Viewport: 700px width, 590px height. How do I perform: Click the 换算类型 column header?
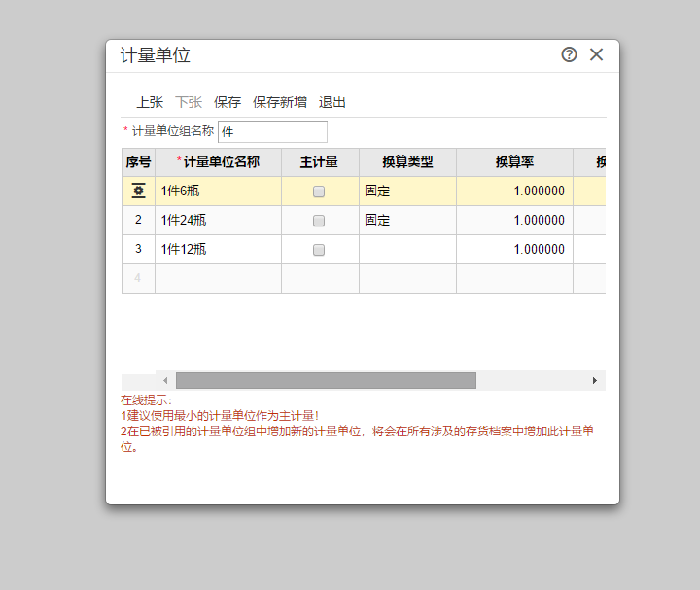pos(407,162)
